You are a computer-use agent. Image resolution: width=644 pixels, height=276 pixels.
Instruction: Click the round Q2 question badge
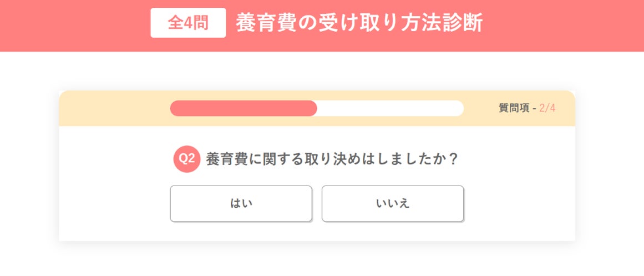click(186, 159)
